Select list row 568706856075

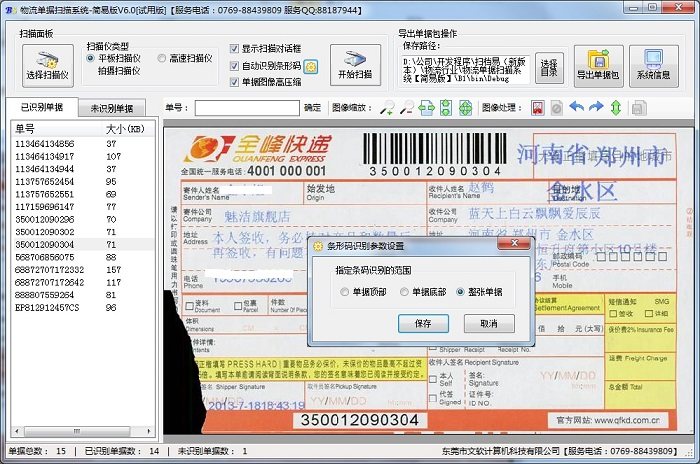point(83,257)
